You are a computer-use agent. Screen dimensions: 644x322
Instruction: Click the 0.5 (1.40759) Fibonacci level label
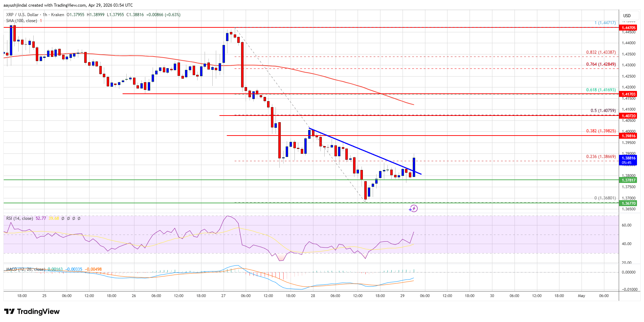coord(603,111)
